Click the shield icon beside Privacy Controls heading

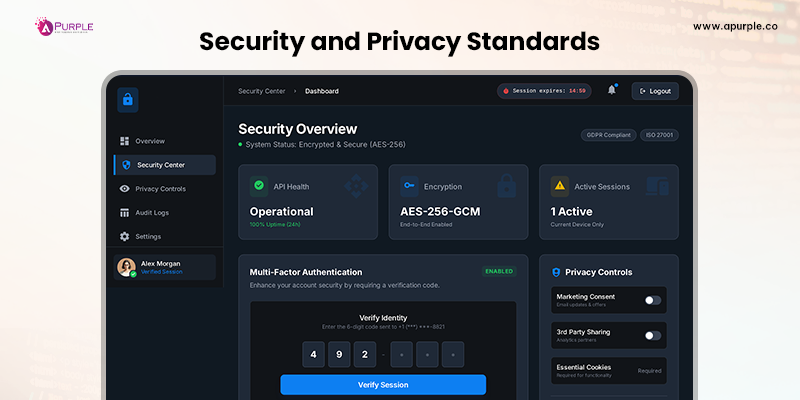(x=556, y=272)
